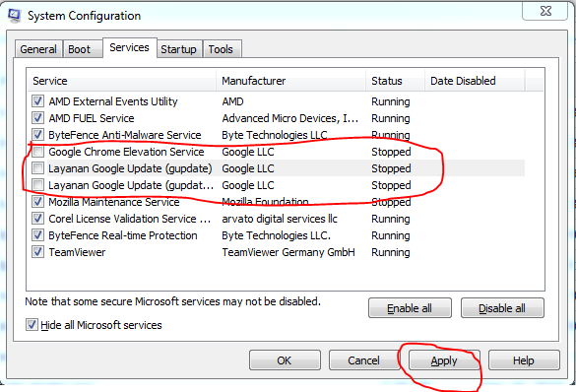The width and height of the screenshot is (576, 392).
Task: Sort by the Service column header
Action: tap(121, 81)
